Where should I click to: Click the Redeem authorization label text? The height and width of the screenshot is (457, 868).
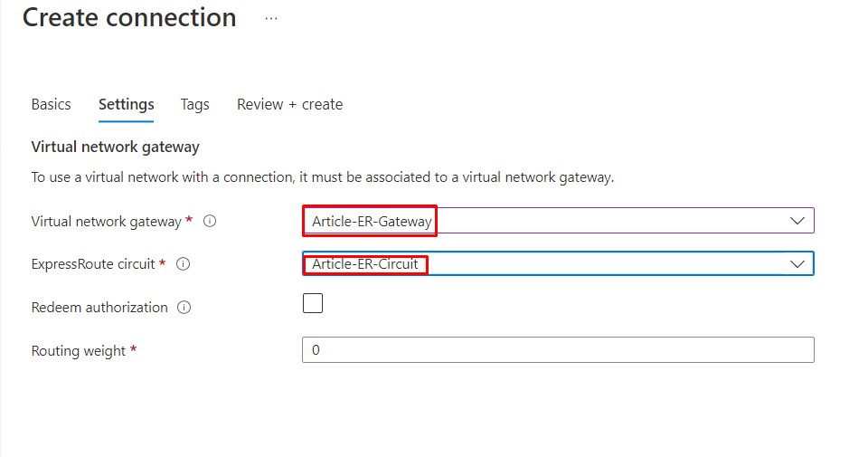point(99,308)
